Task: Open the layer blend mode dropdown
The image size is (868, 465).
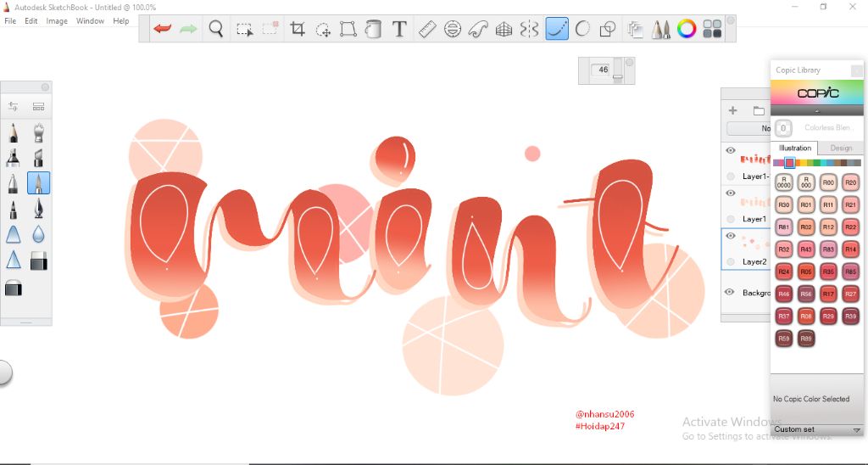Action: 748,129
